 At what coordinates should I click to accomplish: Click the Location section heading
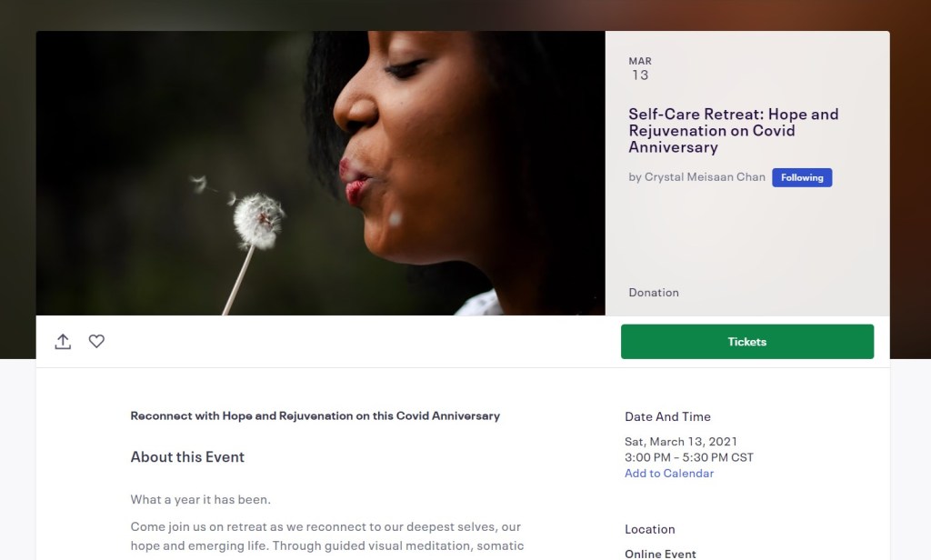tap(650, 529)
